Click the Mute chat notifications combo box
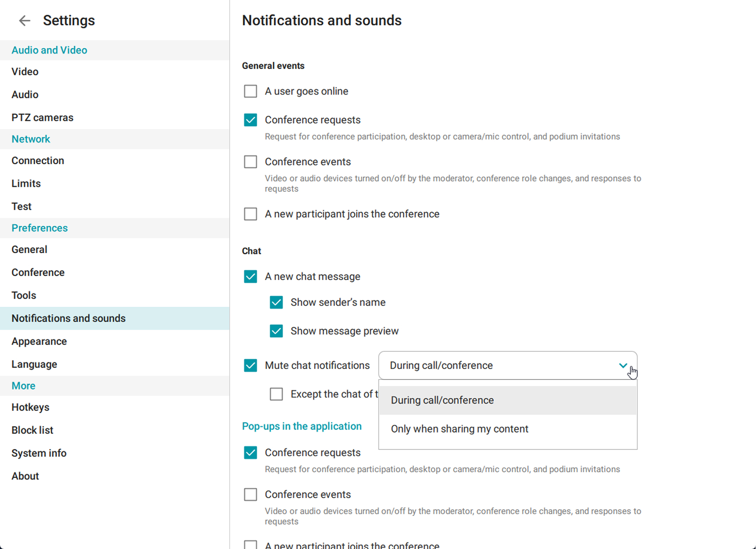Screen dimensions: 756x549 click(498, 365)
